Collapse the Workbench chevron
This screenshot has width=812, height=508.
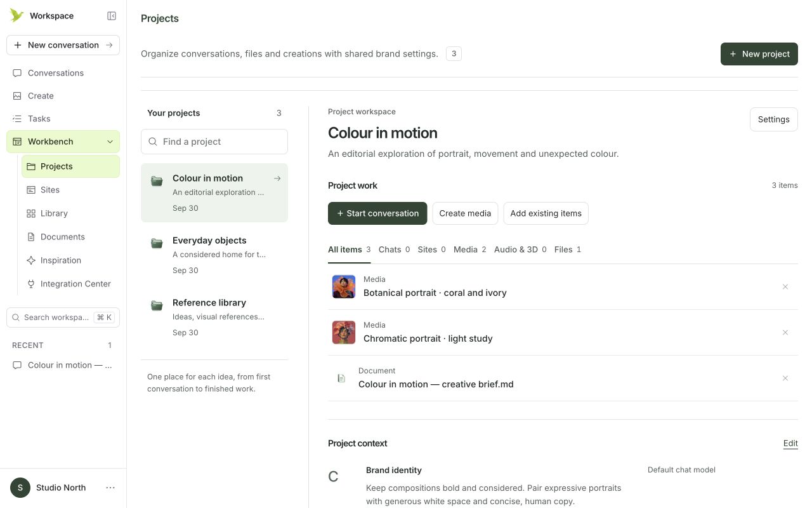[x=110, y=142]
